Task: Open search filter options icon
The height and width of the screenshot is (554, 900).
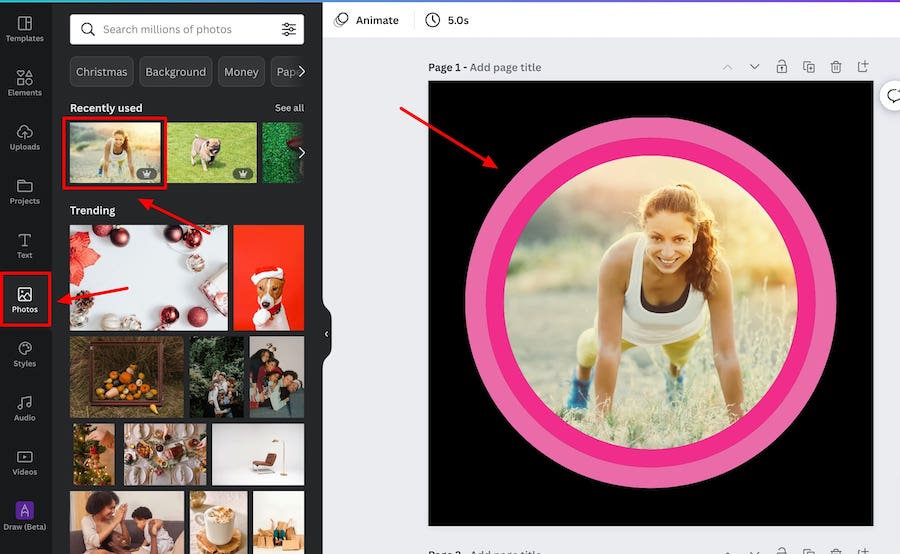Action: [289, 29]
